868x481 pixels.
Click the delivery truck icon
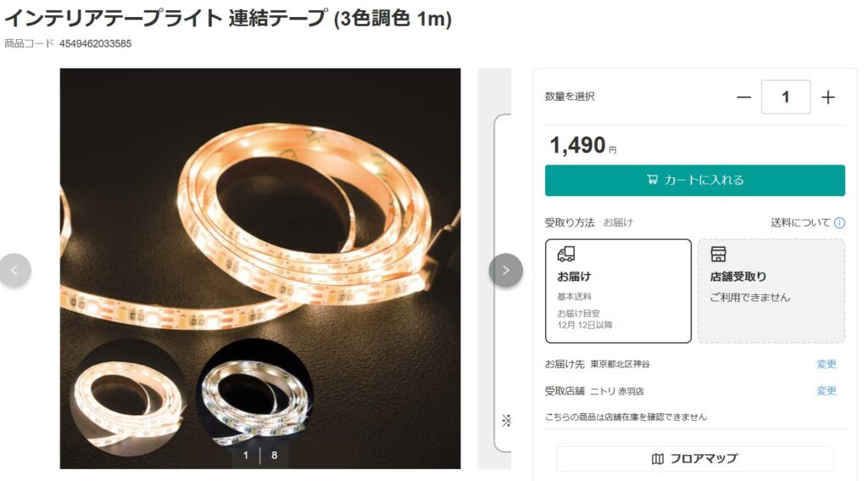click(566, 254)
